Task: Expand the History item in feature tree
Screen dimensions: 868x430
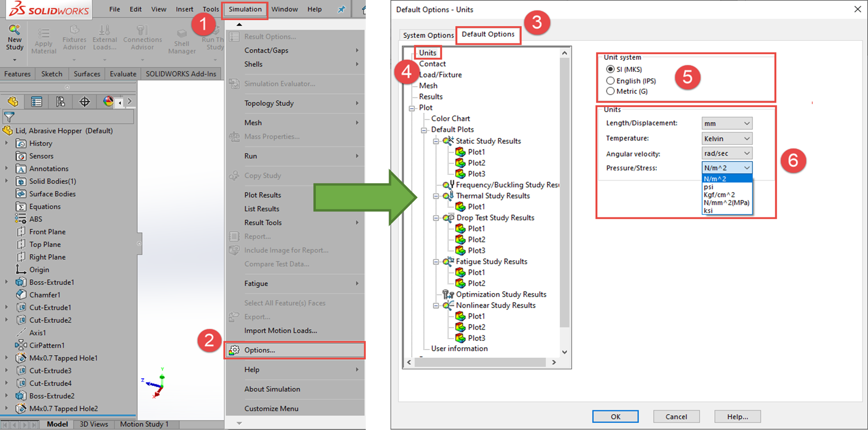Action: [6, 143]
